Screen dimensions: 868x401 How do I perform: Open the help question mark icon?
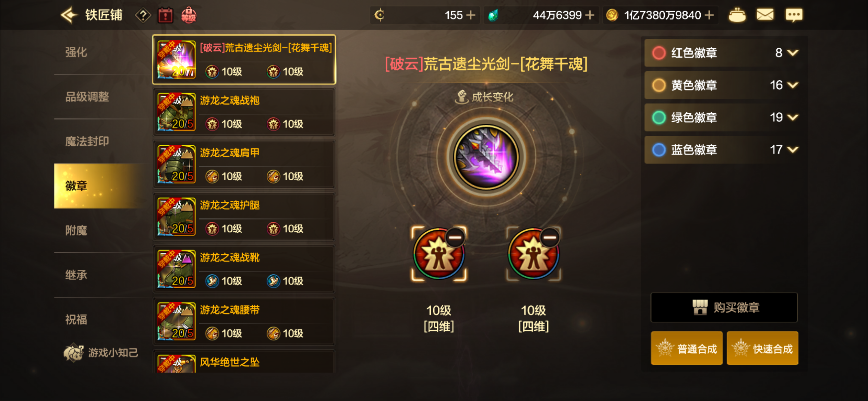click(x=143, y=15)
